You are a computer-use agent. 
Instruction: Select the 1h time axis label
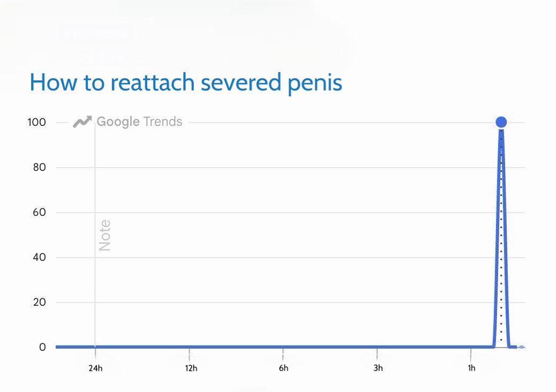click(471, 368)
